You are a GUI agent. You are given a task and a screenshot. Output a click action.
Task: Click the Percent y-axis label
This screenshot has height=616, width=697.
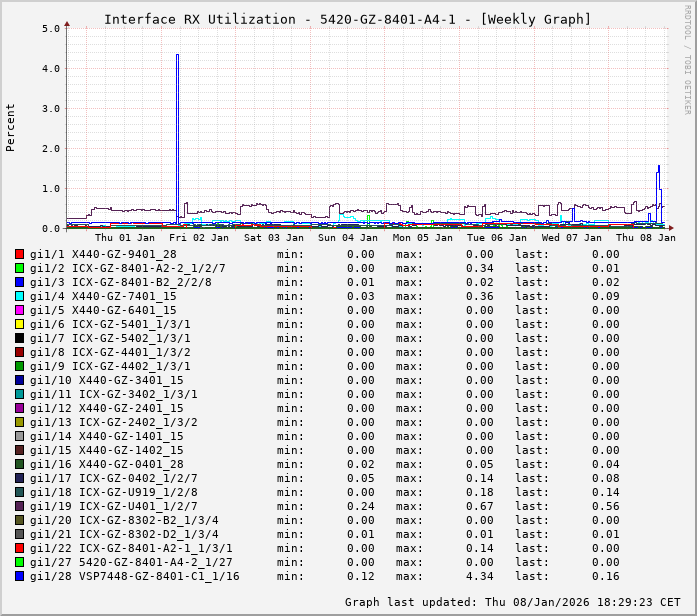[11, 127]
